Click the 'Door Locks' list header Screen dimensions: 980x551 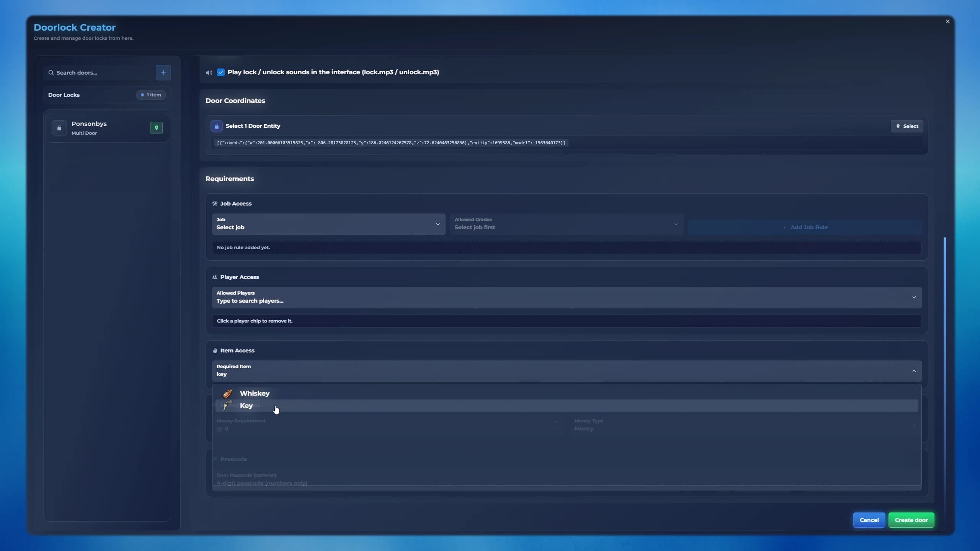click(x=64, y=95)
